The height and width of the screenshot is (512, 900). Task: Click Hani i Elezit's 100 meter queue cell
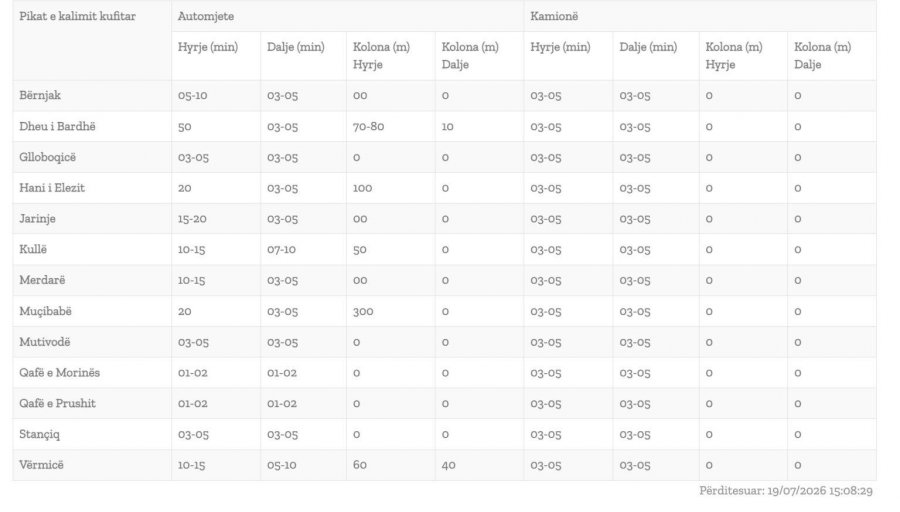[x=362, y=188]
